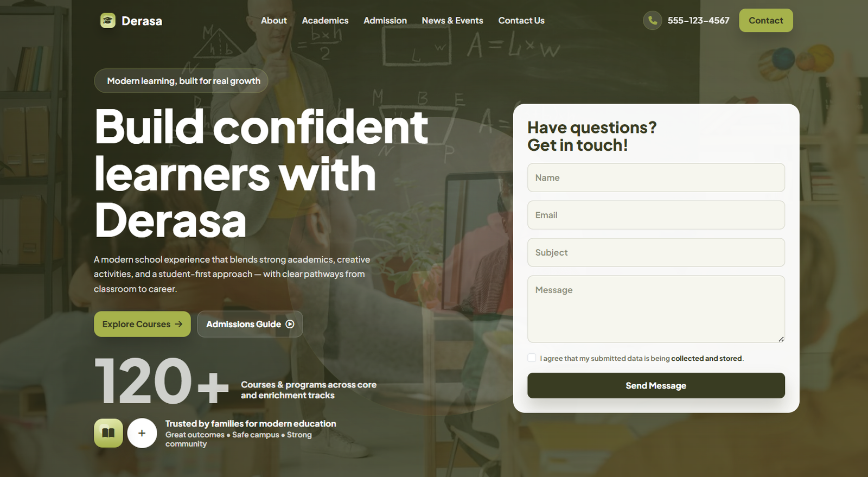Submit with the Send Message button
Image resolution: width=868 pixels, height=477 pixels.
click(x=656, y=385)
